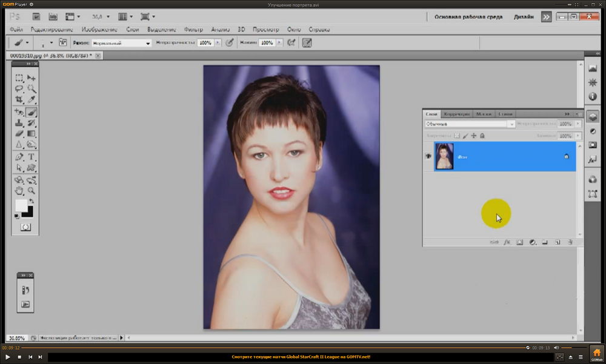606x364 pixels.
Task: Add a layer mask via panel icon
Action: tap(519, 242)
